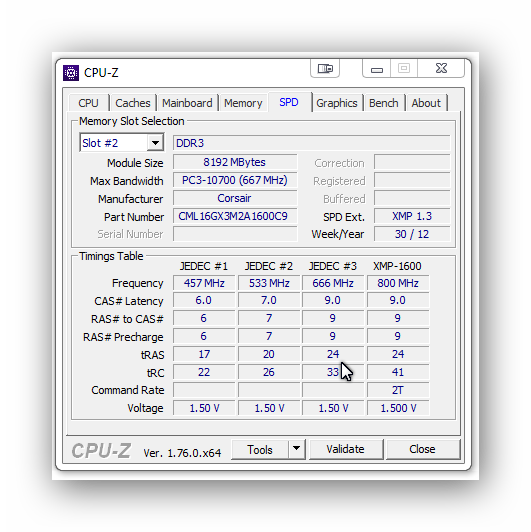The image size is (531, 532).
Task: Open the Graphics tab
Action: pyautogui.click(x=337, y=103)
